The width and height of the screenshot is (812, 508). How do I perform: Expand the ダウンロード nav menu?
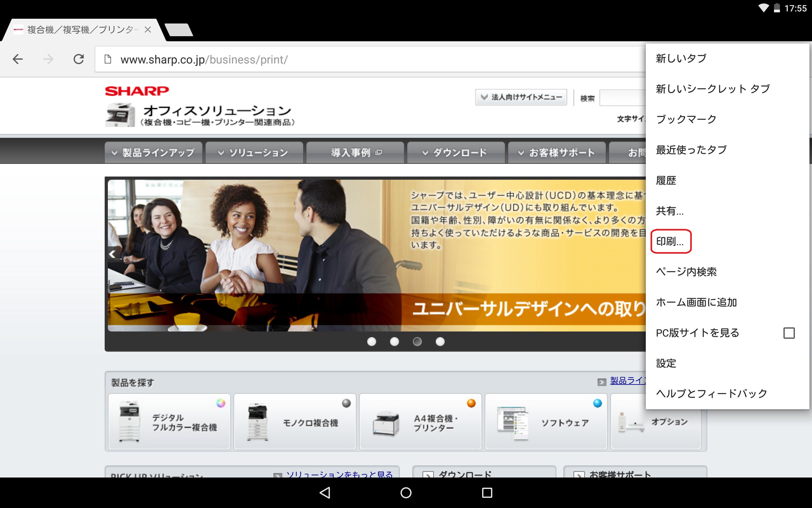point(456,152)
